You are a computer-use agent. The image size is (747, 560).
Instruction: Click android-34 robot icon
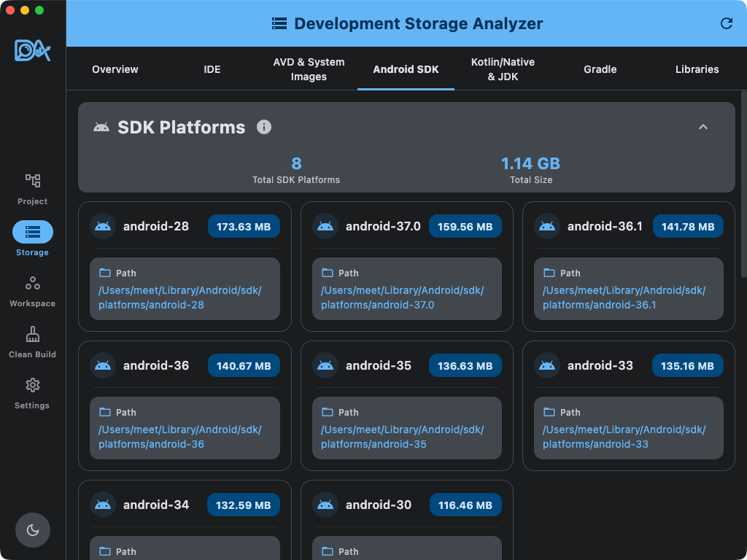(103, 505)
